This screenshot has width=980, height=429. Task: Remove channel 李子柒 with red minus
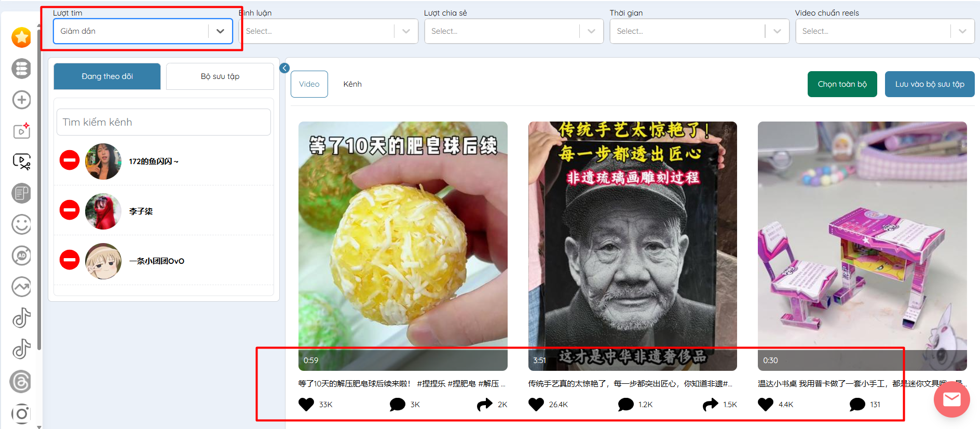[x=70, y=210]
